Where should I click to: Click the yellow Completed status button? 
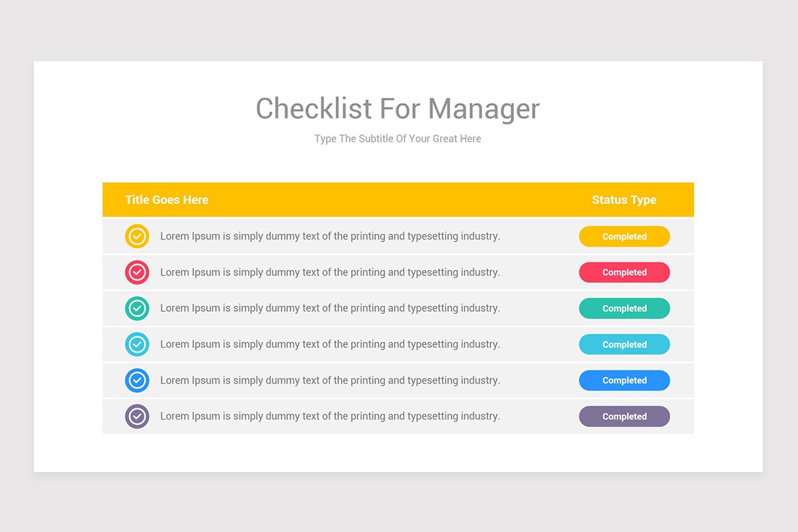point(624,236)
